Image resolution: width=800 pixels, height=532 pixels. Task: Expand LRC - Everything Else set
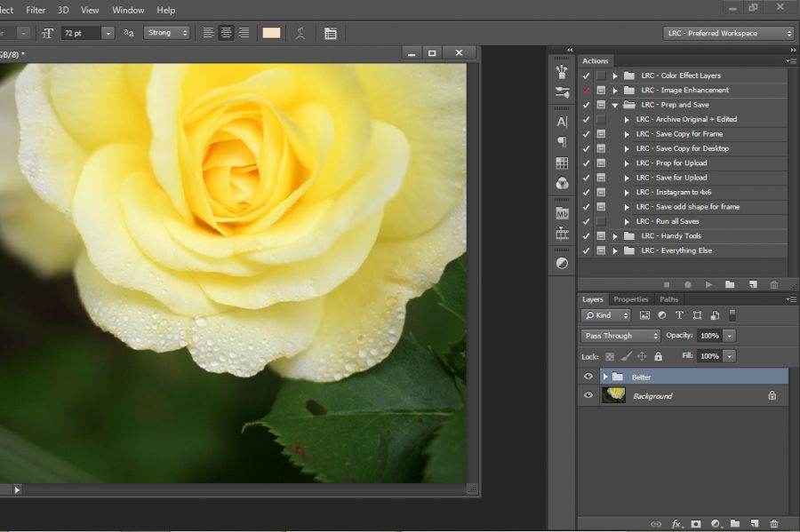pyautogui.click(x=615, y=250)
